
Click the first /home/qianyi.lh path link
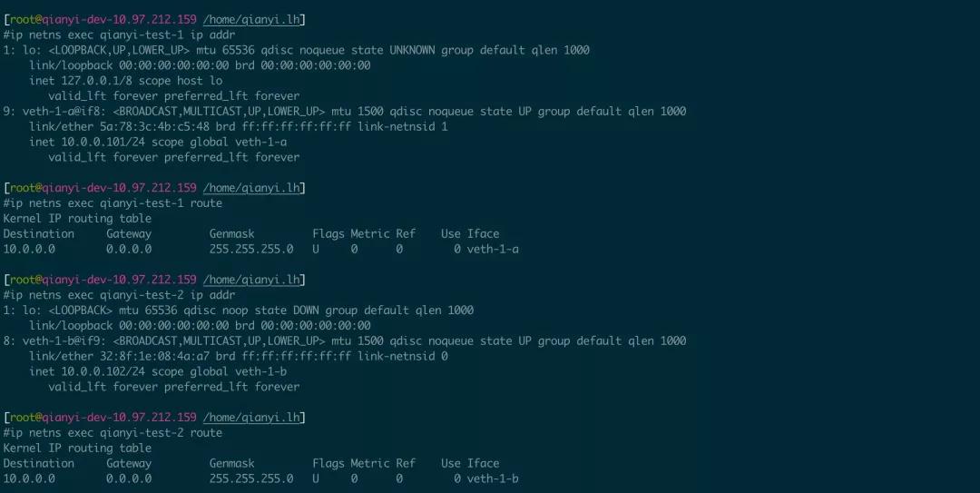[251, 19]
